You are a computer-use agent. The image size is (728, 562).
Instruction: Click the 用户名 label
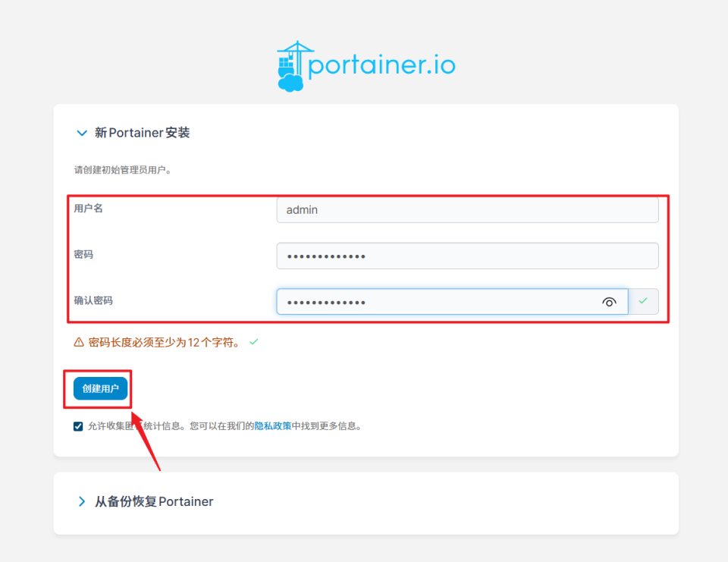tap(88, 208)
